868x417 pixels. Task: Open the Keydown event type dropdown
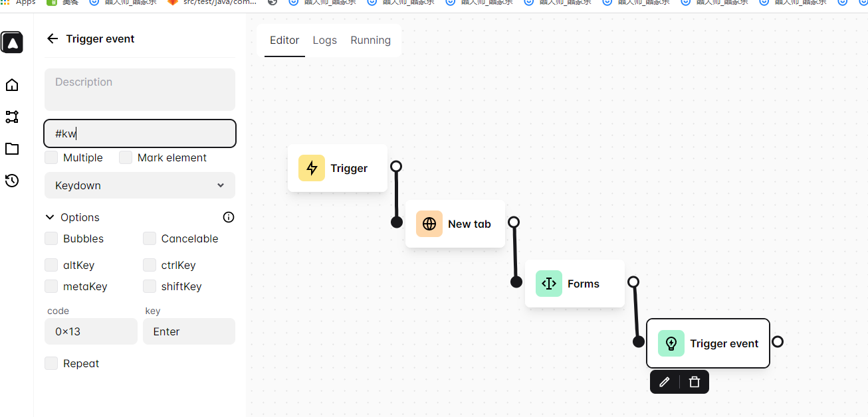(140, 185)
